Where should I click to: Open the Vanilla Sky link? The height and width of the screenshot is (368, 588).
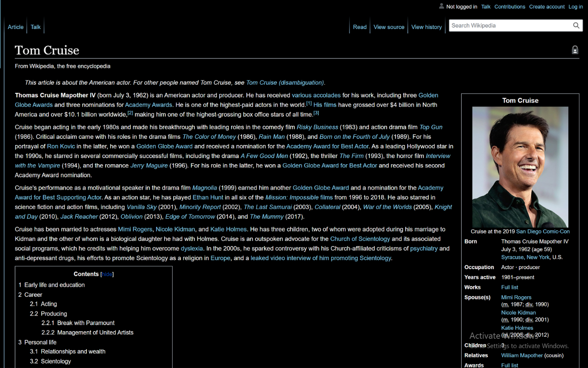(x=141, y=207)
